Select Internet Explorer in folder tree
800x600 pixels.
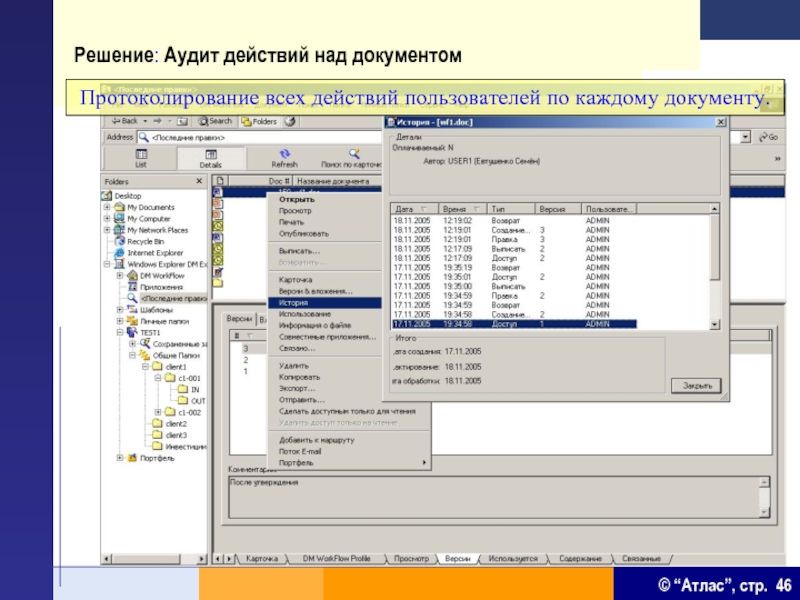[x=120, y=252]
